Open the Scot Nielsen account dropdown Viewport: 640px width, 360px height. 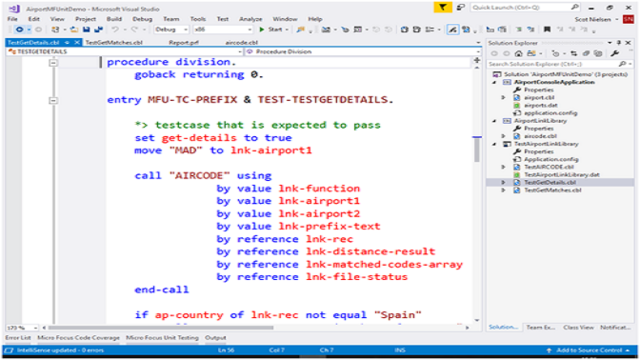click(617, 19)
